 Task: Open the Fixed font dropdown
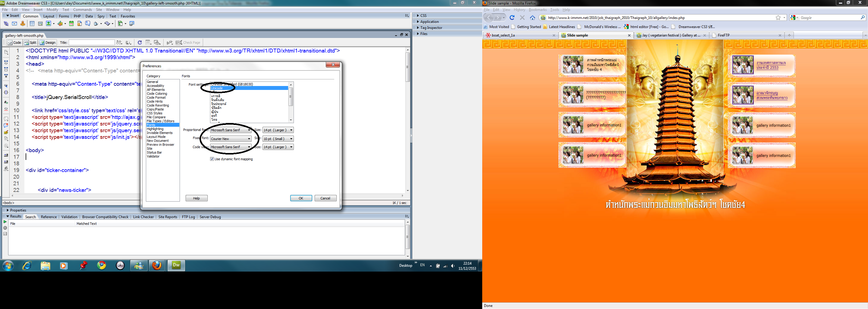[231, 139]
